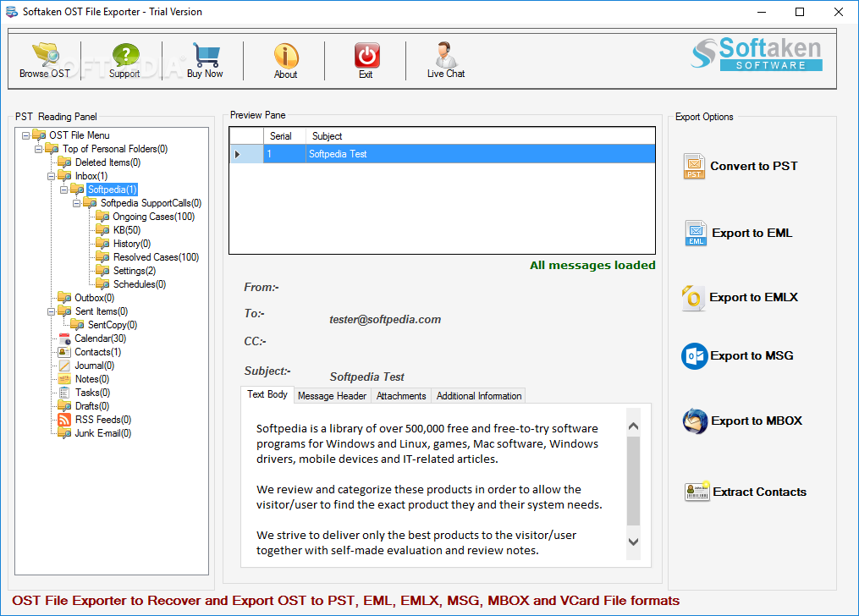Click the Extract Contacts label

[760, 492]
